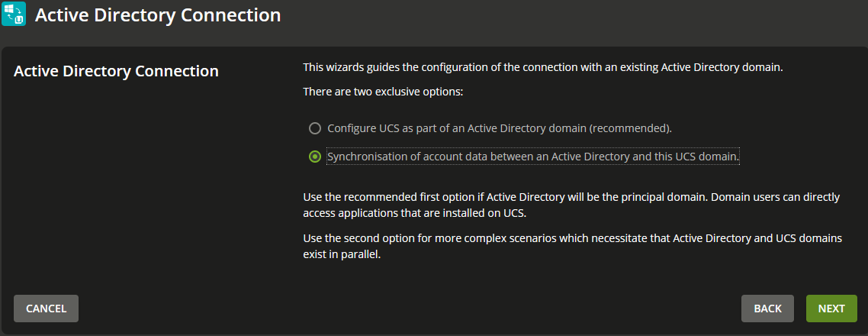868x336 pixels.
Task: Click the UCS 'U' symbol in the header icon
Action: (19, 19)
